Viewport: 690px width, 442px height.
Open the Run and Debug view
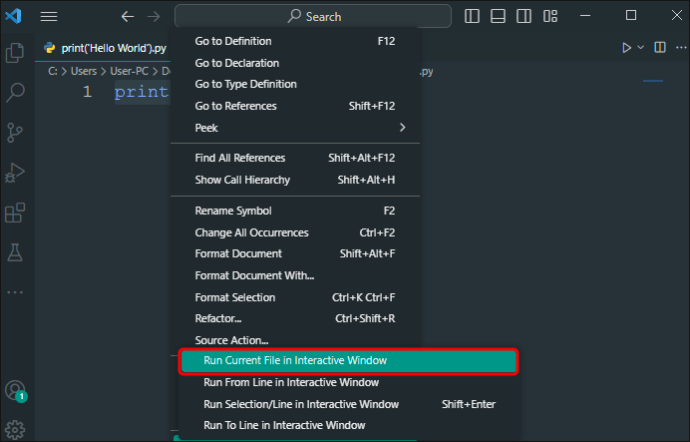click(15, 173)
